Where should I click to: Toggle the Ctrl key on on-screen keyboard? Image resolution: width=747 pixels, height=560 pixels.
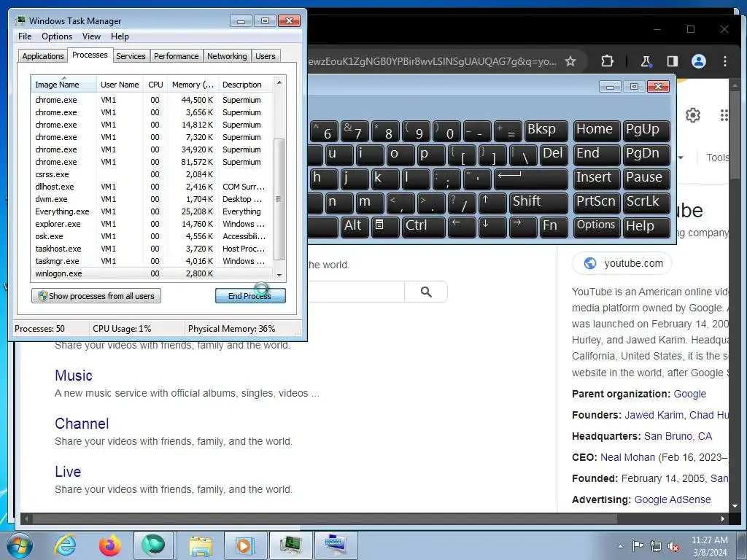(x=424, y=226)
